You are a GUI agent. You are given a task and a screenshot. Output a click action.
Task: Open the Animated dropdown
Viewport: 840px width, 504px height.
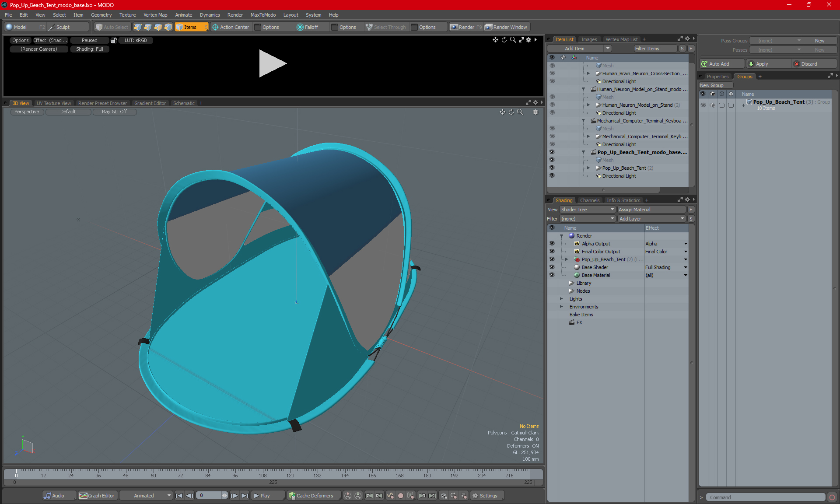pyautogui.click(x=146, y=496)
